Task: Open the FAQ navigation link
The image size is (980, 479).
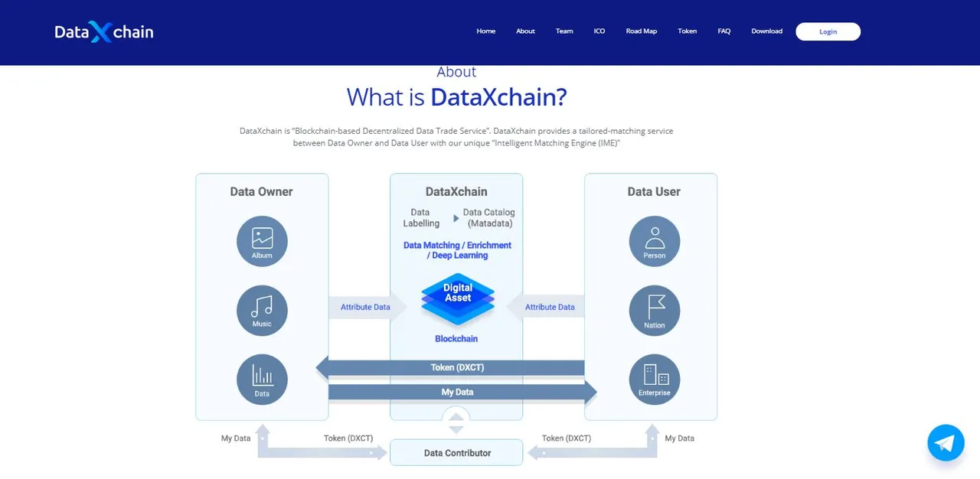Action: pos(724,31)
